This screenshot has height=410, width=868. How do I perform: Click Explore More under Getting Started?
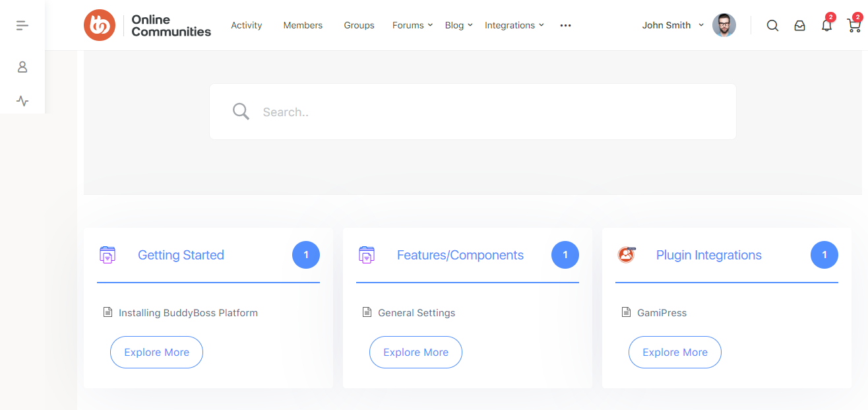pyautogui.click(x=156, y=352)
